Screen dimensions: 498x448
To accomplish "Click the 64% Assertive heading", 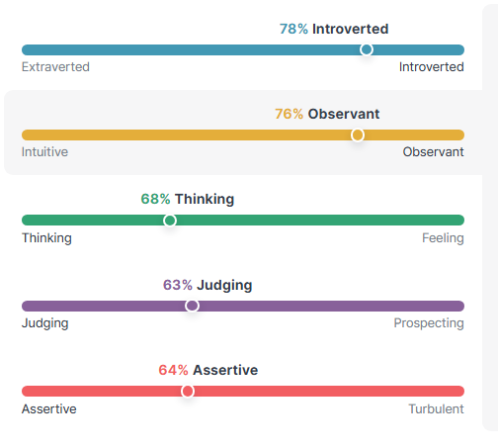I will tap(208, 370).
